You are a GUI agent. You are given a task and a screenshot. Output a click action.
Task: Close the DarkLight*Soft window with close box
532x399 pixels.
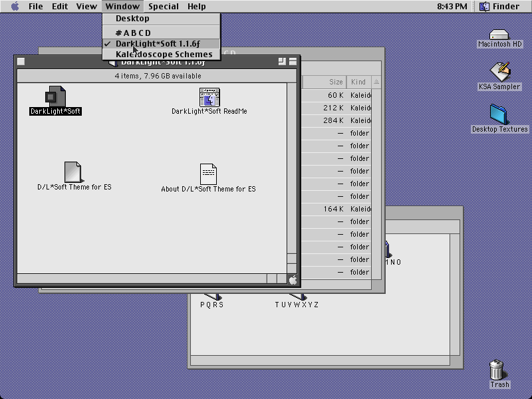coord(21,61)
